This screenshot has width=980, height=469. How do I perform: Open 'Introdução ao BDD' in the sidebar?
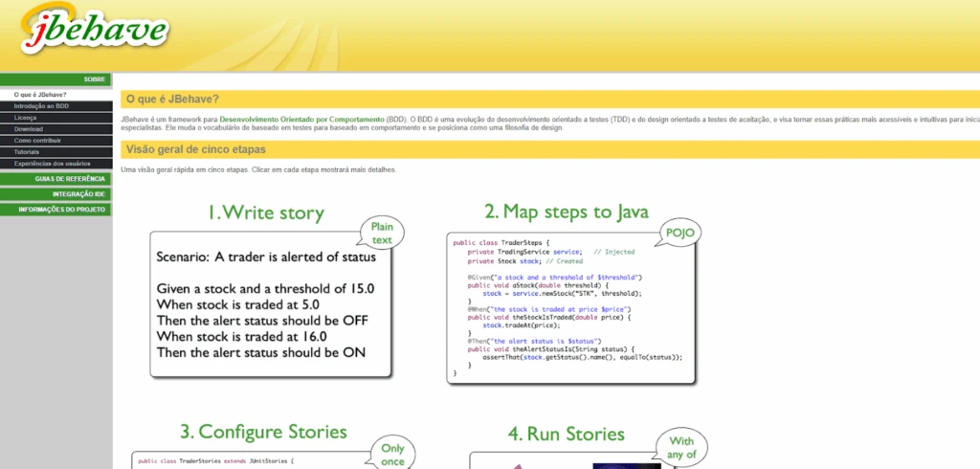(x=41, y=106)
